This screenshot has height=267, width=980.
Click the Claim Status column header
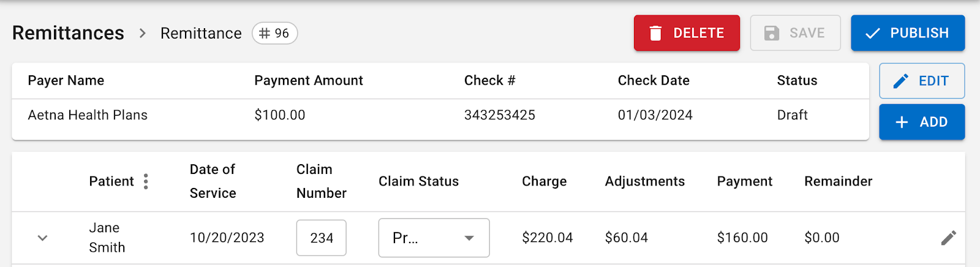(418, 181)
